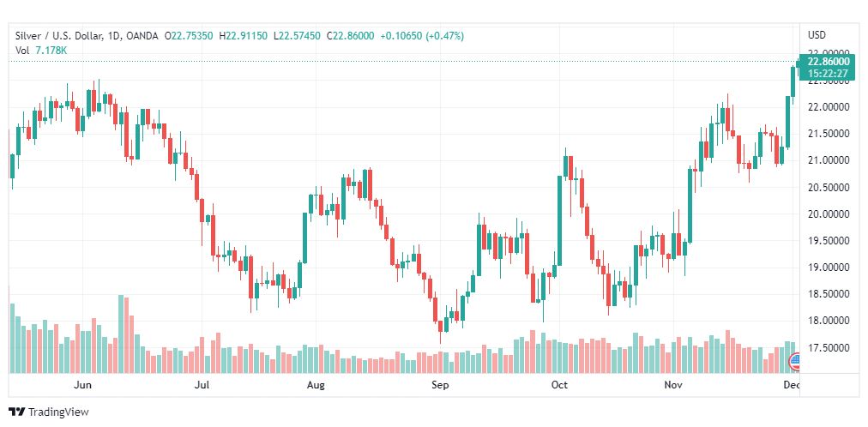This screenshot has height=427, width=868.
Task: Click the Jun label on time axis
Action: coord(83,386)
